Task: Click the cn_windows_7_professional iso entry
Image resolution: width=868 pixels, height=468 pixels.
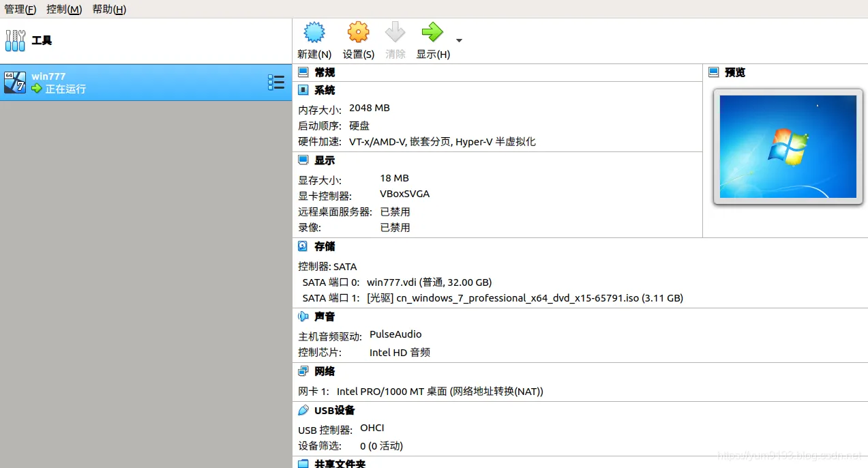Action: coord(525,298)
